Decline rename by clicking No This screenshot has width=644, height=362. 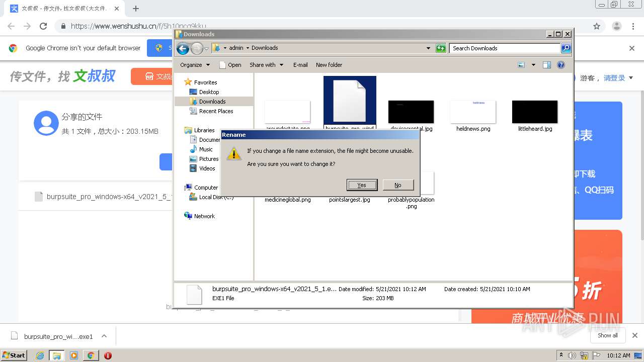[x=398, y=185]
